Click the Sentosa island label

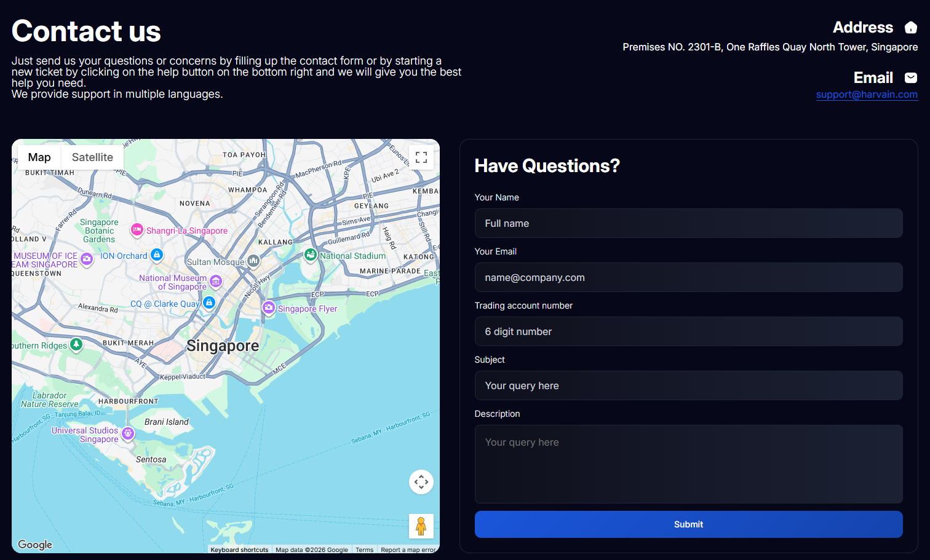pyautogui.click(x=151, y=460)
